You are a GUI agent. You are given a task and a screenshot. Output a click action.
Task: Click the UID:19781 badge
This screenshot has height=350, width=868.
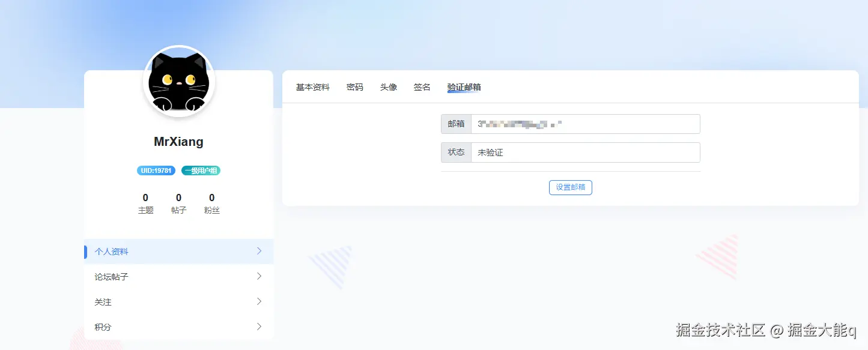[155, 170]
